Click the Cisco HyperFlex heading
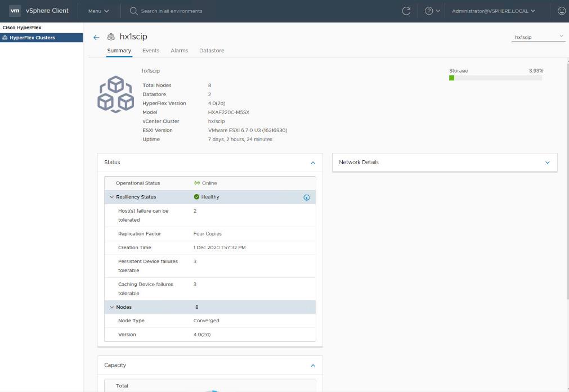The width and height of the screenshot is (569, 392). (22, 28)
